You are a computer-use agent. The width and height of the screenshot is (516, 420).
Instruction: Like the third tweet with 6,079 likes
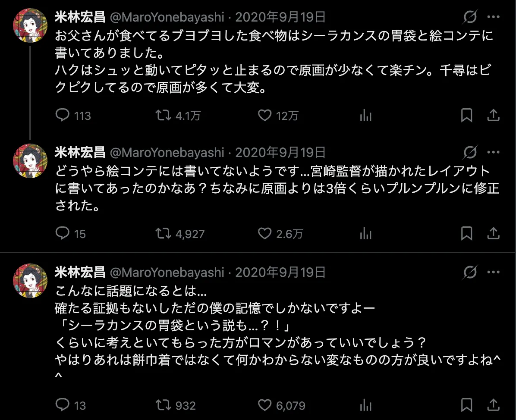pyautogui.click(x=264, y=405)
